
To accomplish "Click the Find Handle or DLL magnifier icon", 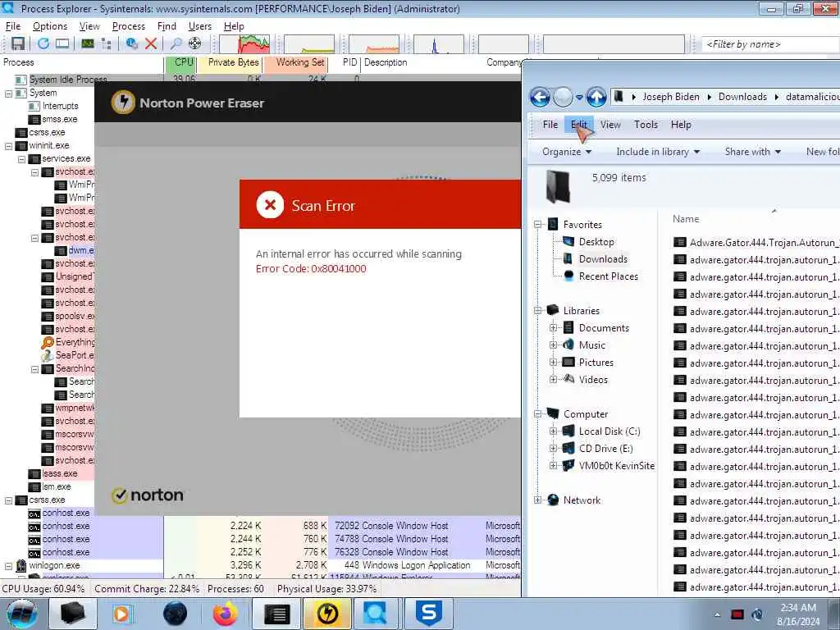I will point(176,44).
